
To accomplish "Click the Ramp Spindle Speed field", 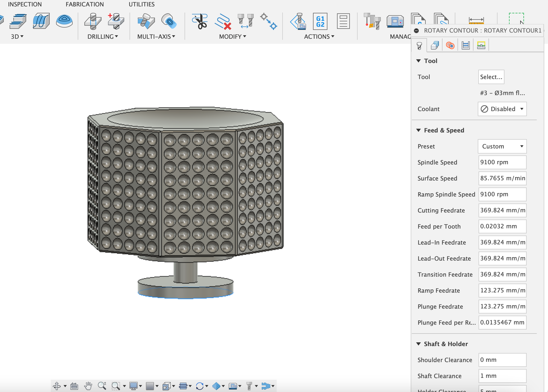I will pyautogui.click(x=502, y=194).
